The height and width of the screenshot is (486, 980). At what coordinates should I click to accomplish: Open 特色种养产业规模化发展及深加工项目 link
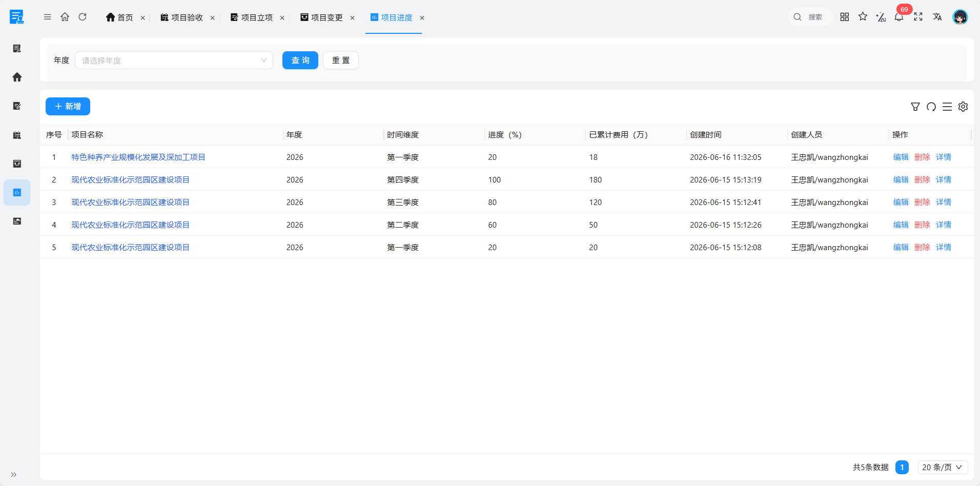[x=138, y=157]
